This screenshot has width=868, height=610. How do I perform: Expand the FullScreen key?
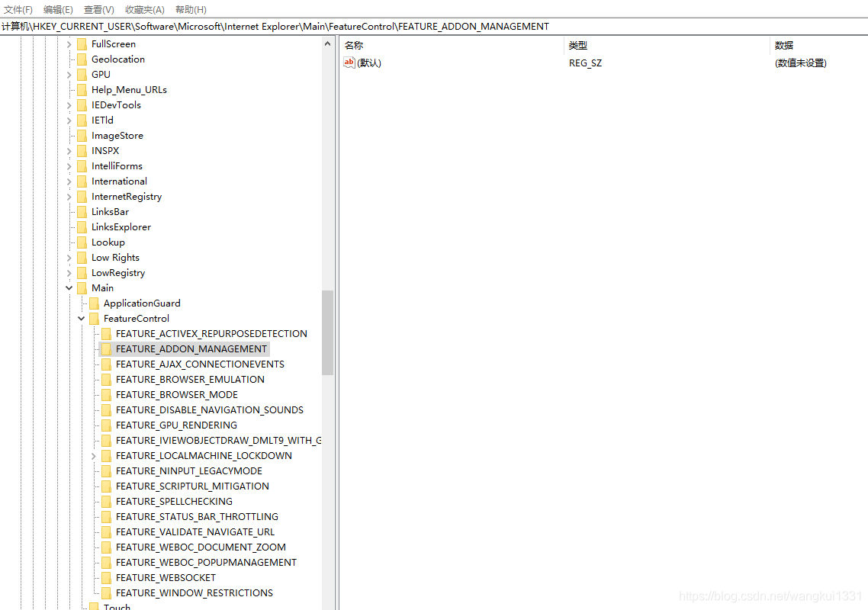click(69, 44)
